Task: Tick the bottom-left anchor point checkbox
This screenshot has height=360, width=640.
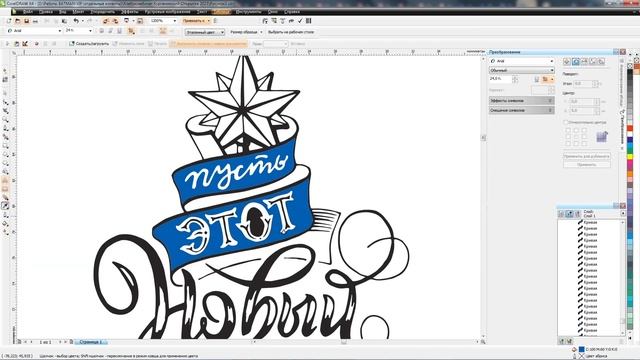Action: tap(568, 144)
